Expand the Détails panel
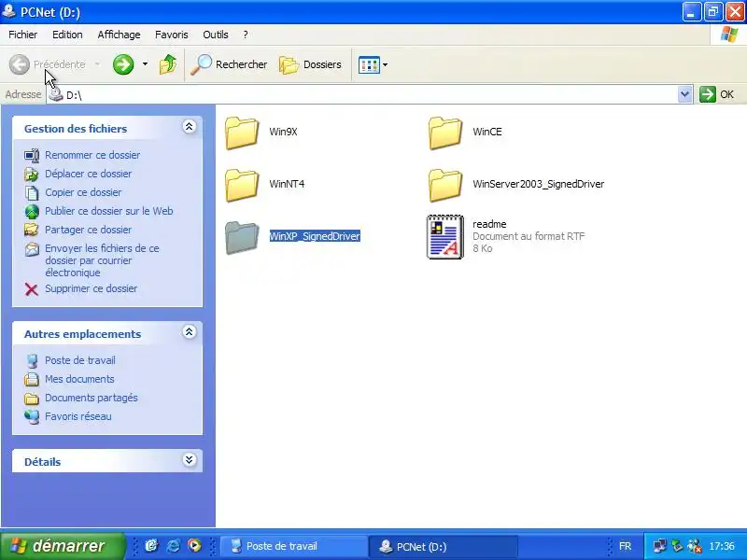 pyautogui.click(x=190, y=460)
